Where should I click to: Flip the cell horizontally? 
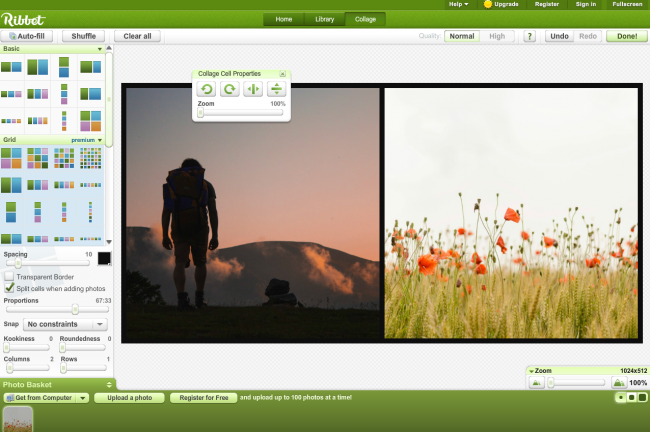click(x=253, y=89)
